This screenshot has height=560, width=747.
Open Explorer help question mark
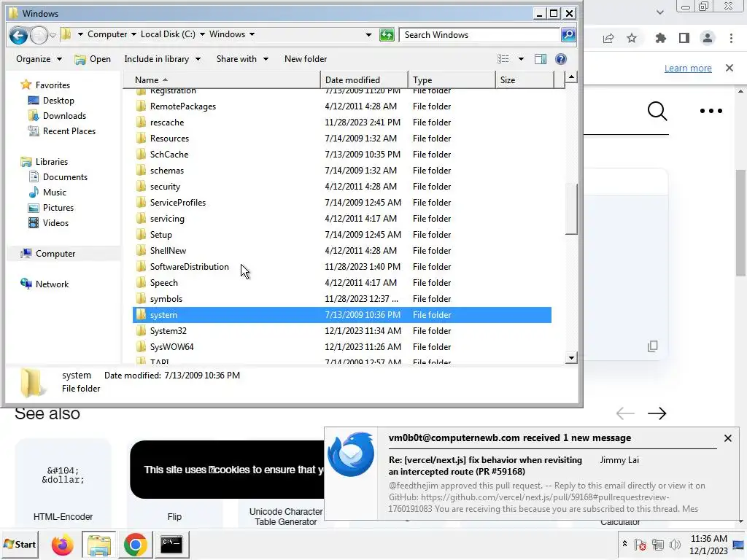click(x=561, y=59)
